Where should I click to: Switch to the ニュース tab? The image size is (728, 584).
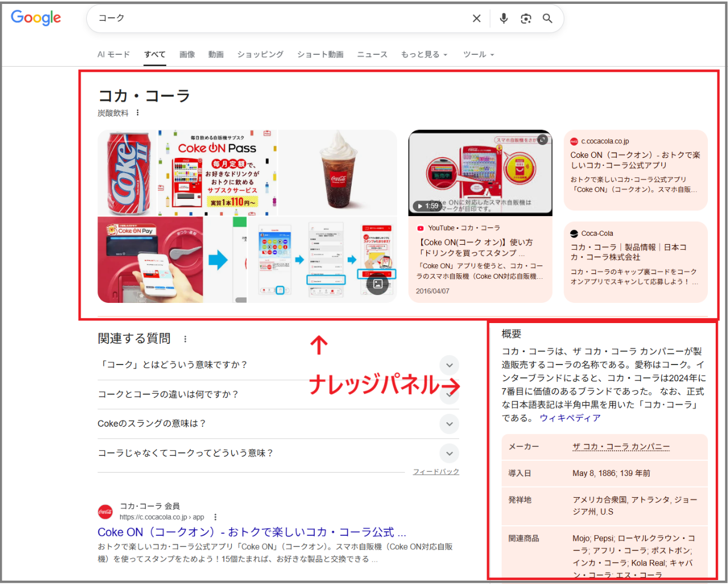pos(372,54)
